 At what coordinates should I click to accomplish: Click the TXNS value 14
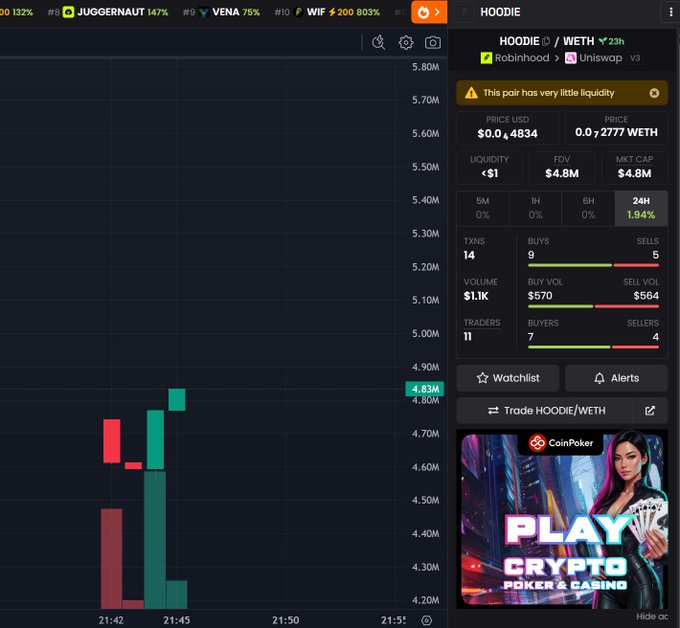click(x=469, y=255)
